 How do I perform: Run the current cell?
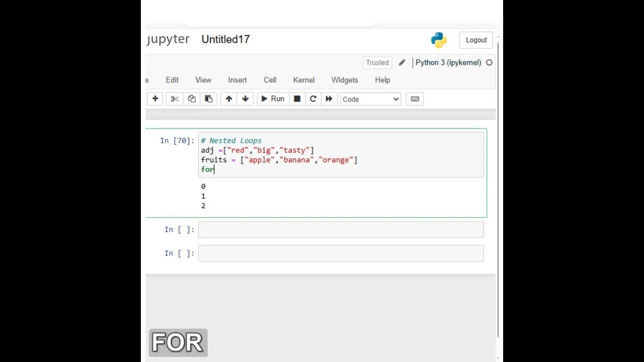pos(273,99)
